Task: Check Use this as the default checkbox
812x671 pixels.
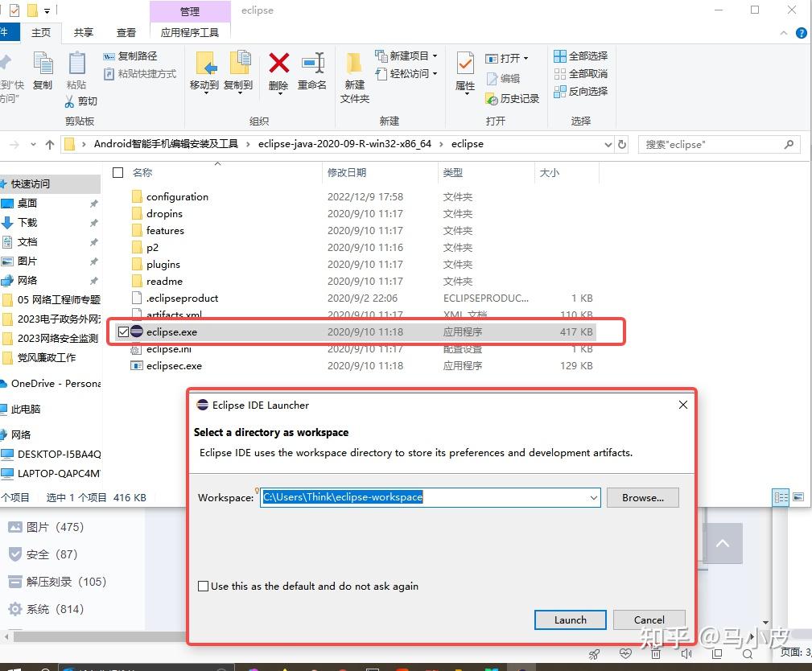Action: tap(204, 586)
